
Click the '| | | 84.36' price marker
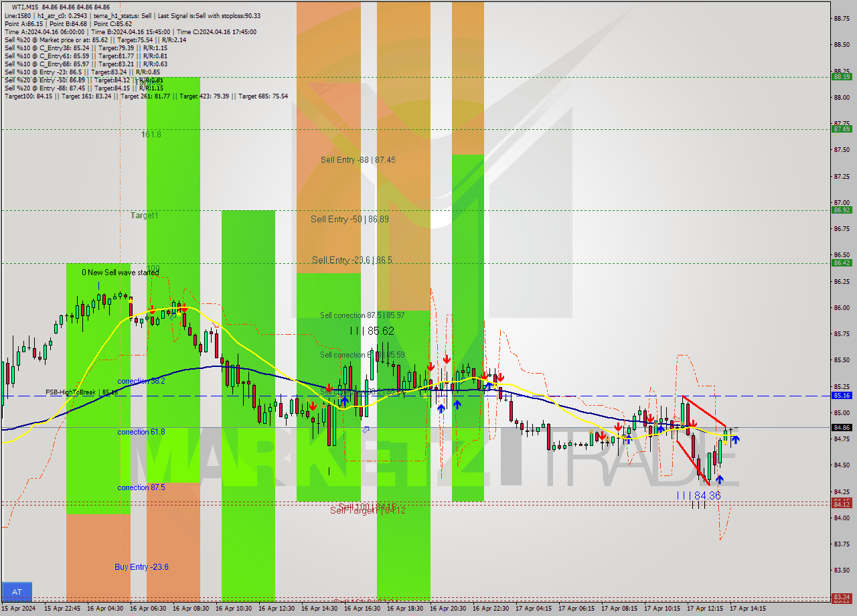pos(698,495)
